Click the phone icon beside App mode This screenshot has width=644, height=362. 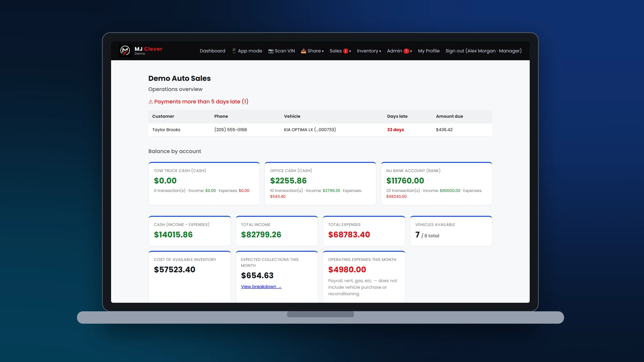pos(234,51)
